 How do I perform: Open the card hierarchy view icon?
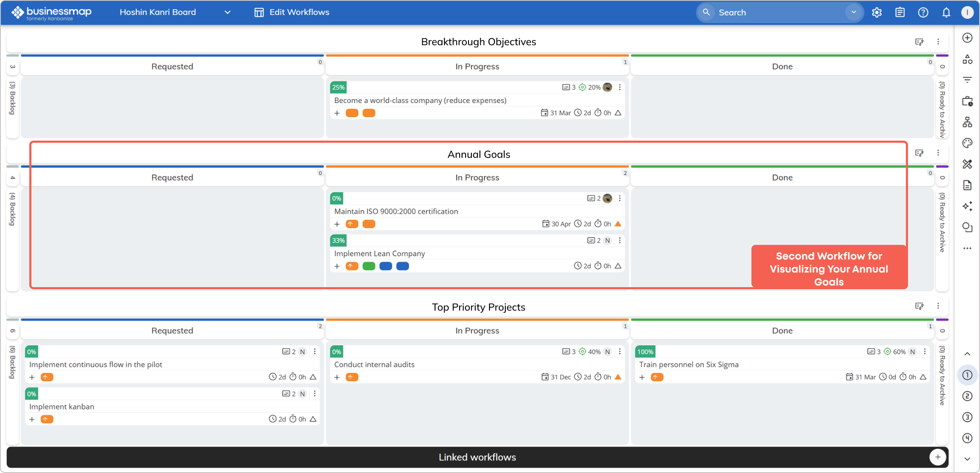pos(967,122)
